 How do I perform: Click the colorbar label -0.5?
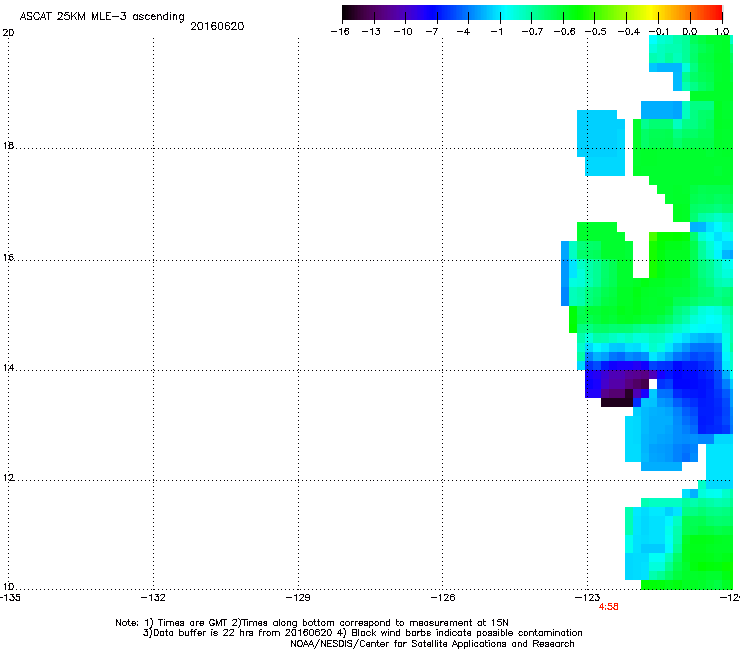pyautogui.click(x=596, y=32)
